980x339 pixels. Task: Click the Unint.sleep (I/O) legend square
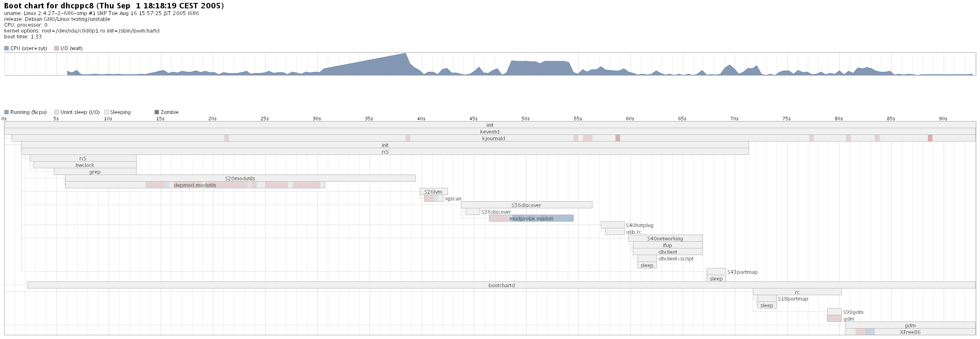[56, 112]
